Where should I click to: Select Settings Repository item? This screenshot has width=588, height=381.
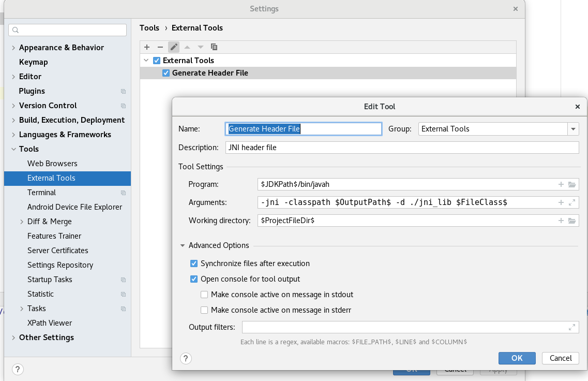coord(60,265)
